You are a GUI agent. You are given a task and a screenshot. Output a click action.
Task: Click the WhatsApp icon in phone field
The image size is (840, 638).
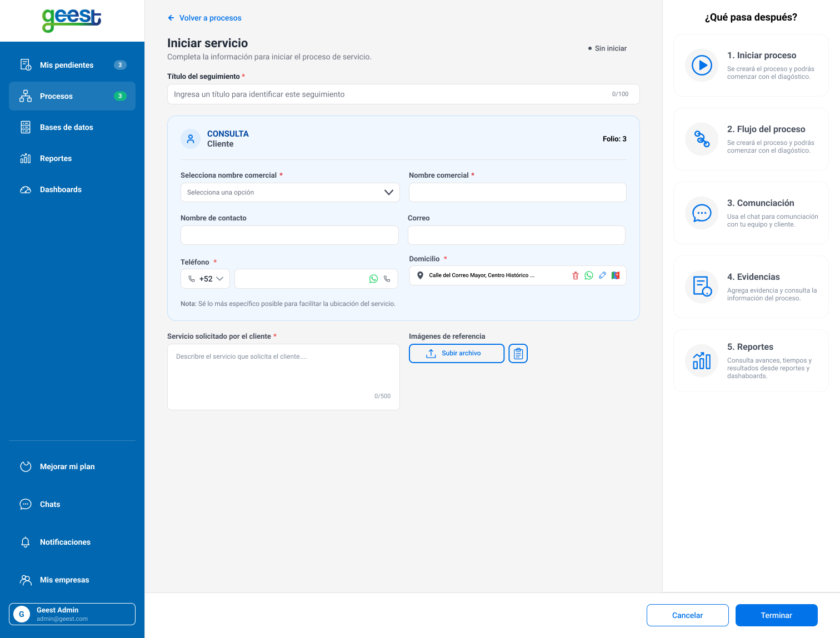click(x=373, y=279)
